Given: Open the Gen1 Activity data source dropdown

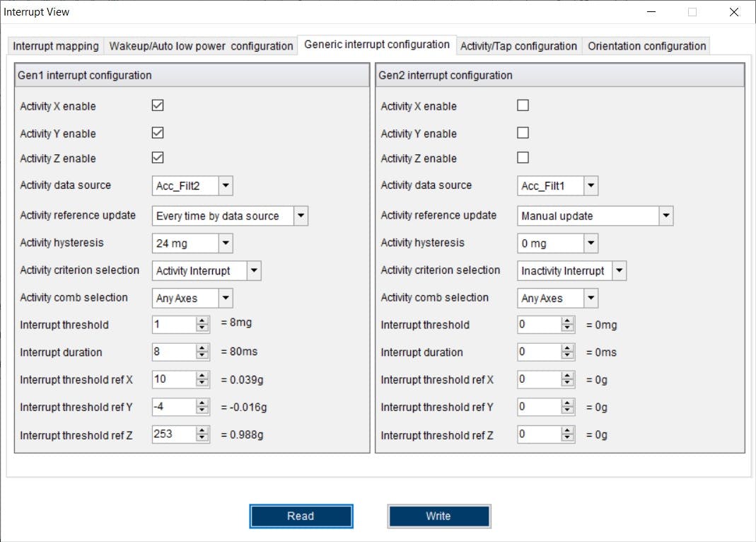Looking at the screenshot, I should point(224,185).
